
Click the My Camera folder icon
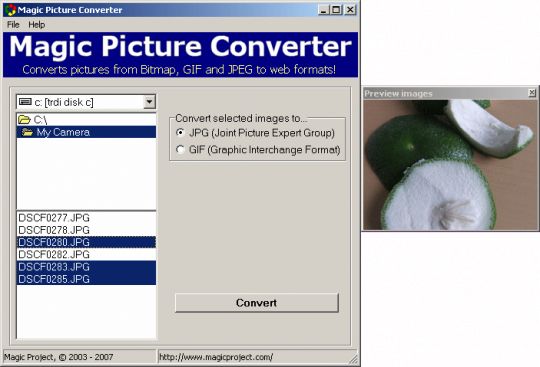coord(27,132)
